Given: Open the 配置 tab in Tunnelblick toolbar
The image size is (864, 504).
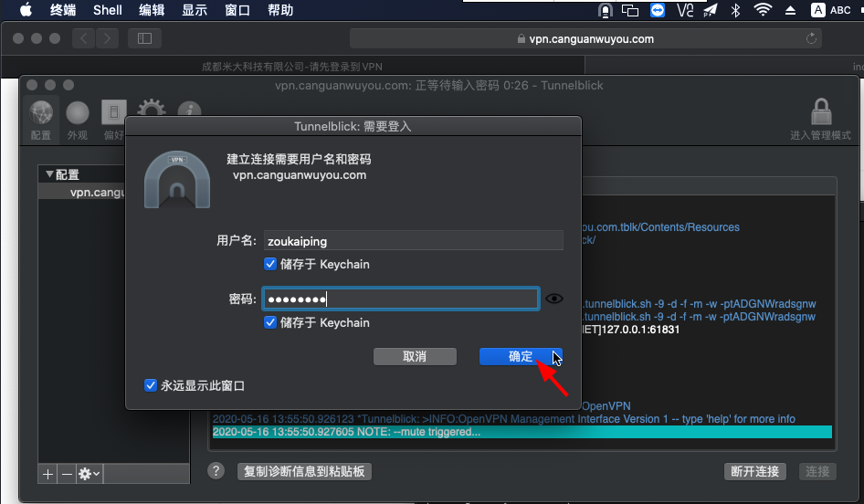Looking at the screenshot, I should 41,120.
